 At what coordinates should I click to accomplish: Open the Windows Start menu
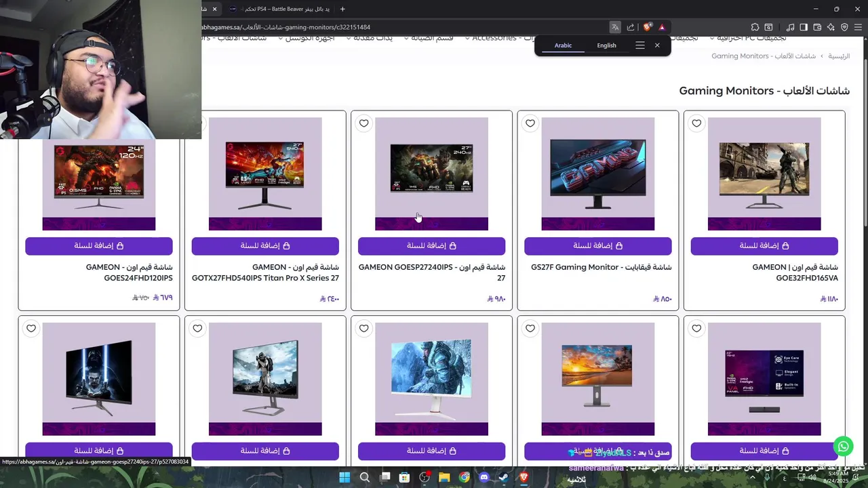click(x=344, y=477)
